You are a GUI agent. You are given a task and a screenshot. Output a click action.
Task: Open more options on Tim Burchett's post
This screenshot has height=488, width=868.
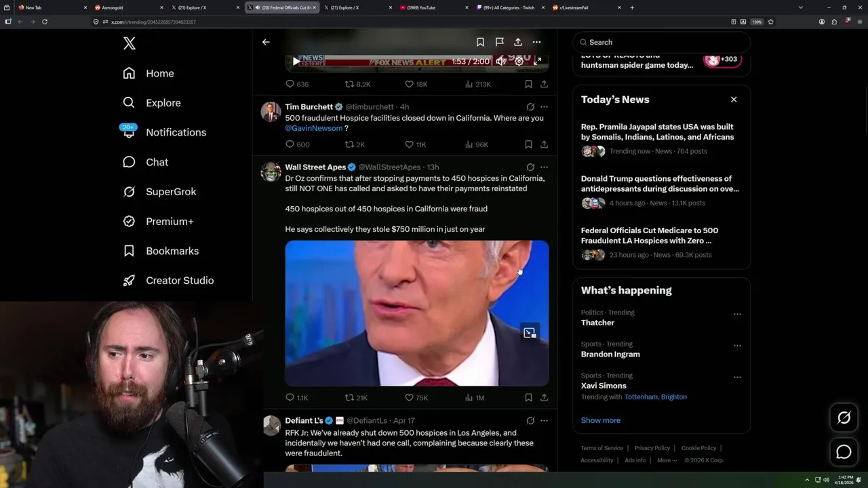pos(544,107)
